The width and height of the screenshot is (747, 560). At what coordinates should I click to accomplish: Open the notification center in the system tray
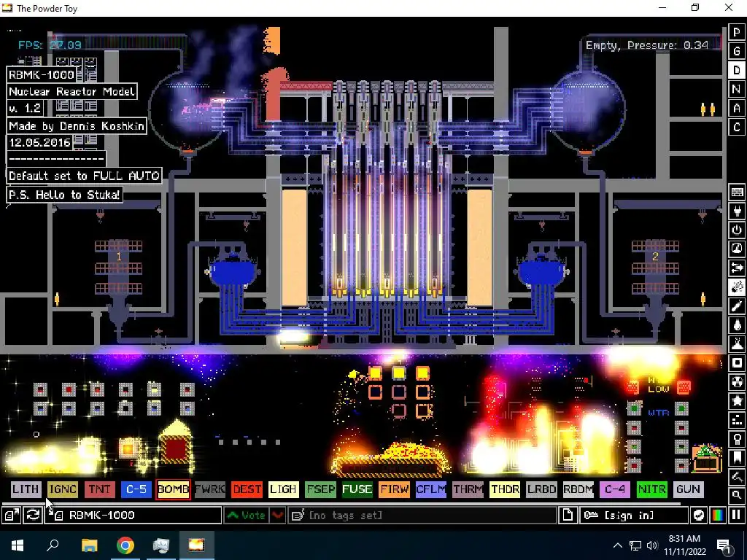724,545
